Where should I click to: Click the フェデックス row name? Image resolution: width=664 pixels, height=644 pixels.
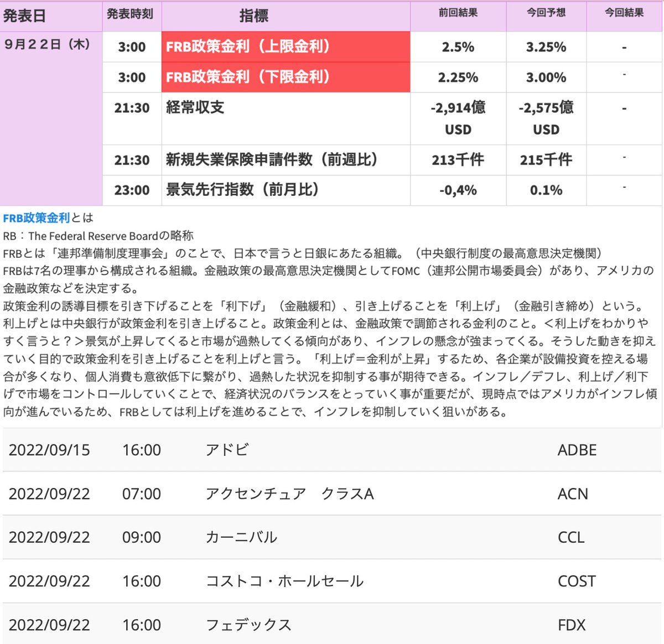248,625
